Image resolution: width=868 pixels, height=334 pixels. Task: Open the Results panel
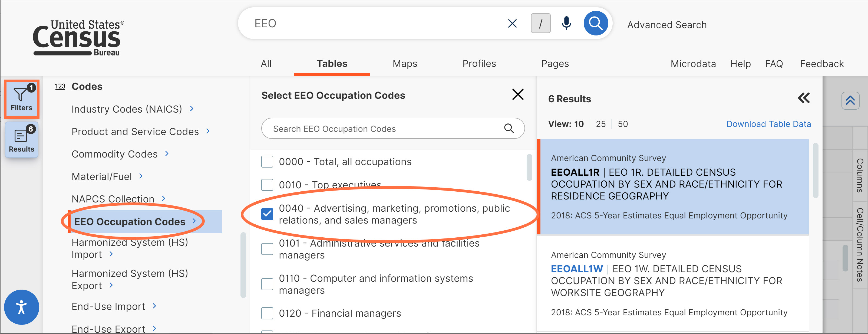tap(21, 139)
